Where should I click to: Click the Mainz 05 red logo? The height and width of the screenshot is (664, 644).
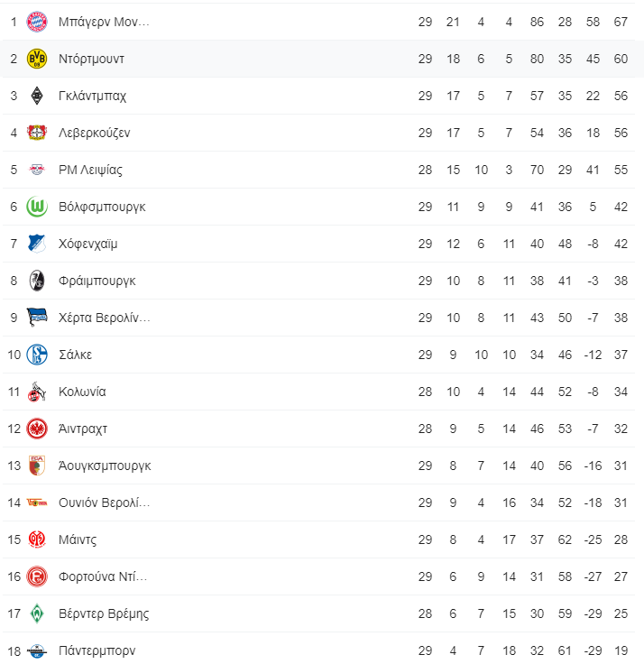[37, 539]
